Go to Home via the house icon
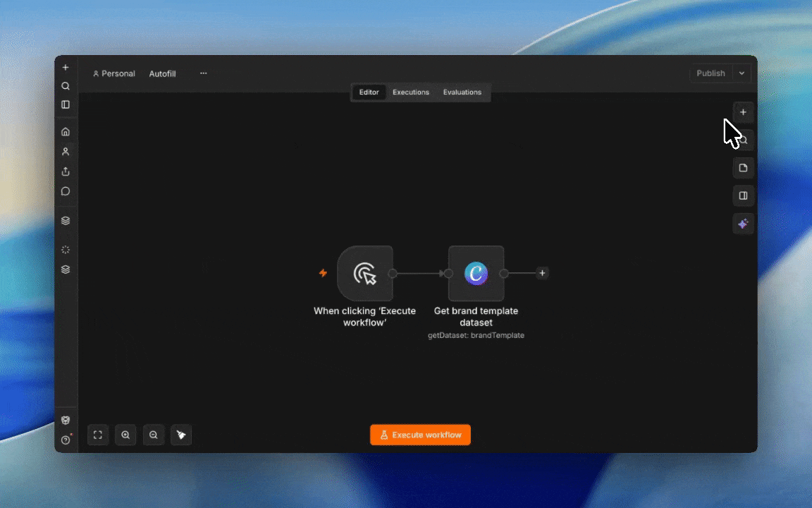This screenshot has height=508, width=812. (66, 132)
